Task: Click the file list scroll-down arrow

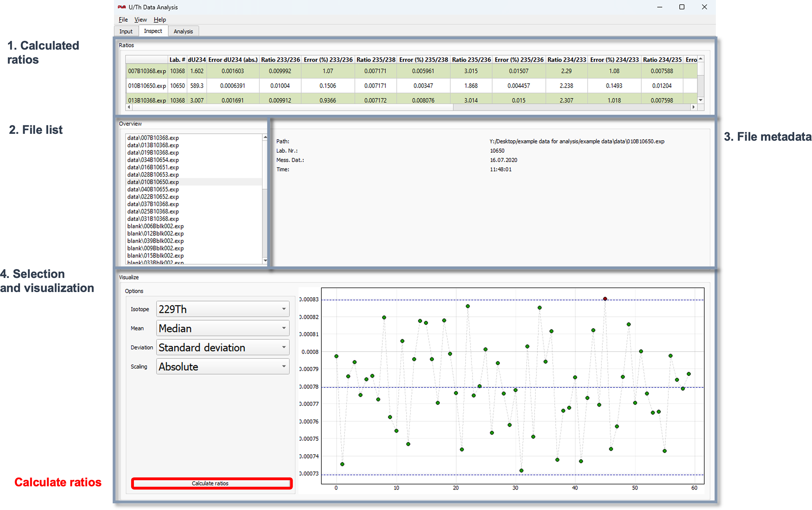Action: (265, 260)
